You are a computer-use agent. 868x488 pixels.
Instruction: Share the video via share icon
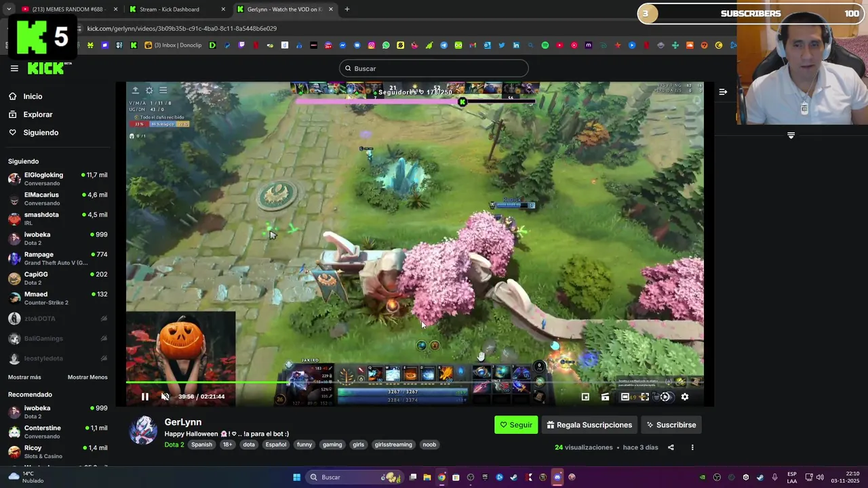click(671, 447)
